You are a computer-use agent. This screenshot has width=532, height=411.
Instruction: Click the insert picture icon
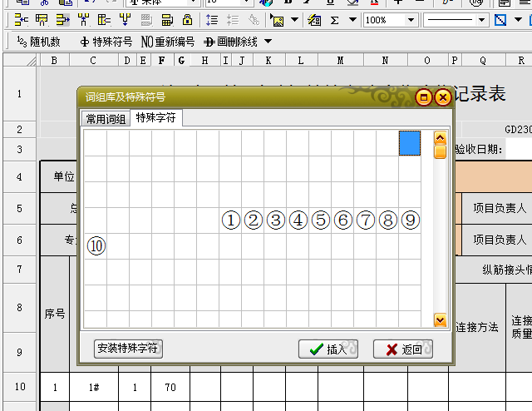coord(276,19)
